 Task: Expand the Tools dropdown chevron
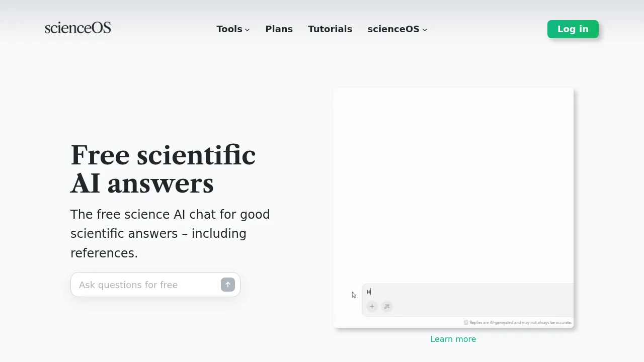coord(247,30)
